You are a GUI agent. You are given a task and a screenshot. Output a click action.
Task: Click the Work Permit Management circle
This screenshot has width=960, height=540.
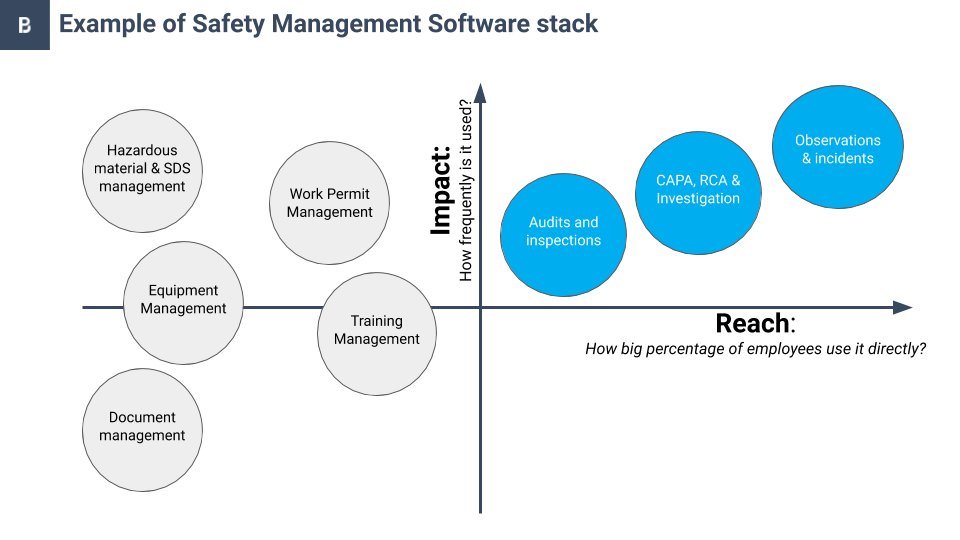click(329, 203)
